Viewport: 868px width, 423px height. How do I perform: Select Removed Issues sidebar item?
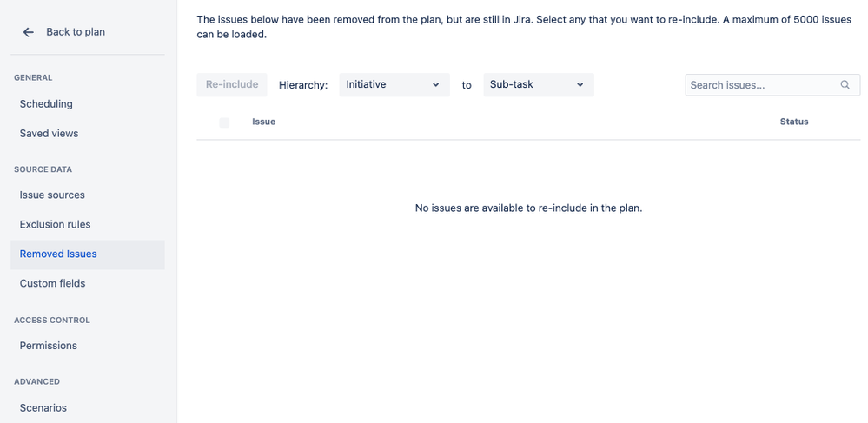coord(88,254)
